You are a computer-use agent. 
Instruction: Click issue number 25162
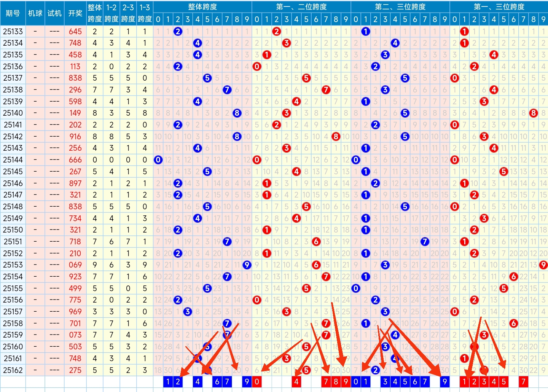pyautogui.click(x=13, y=370)
